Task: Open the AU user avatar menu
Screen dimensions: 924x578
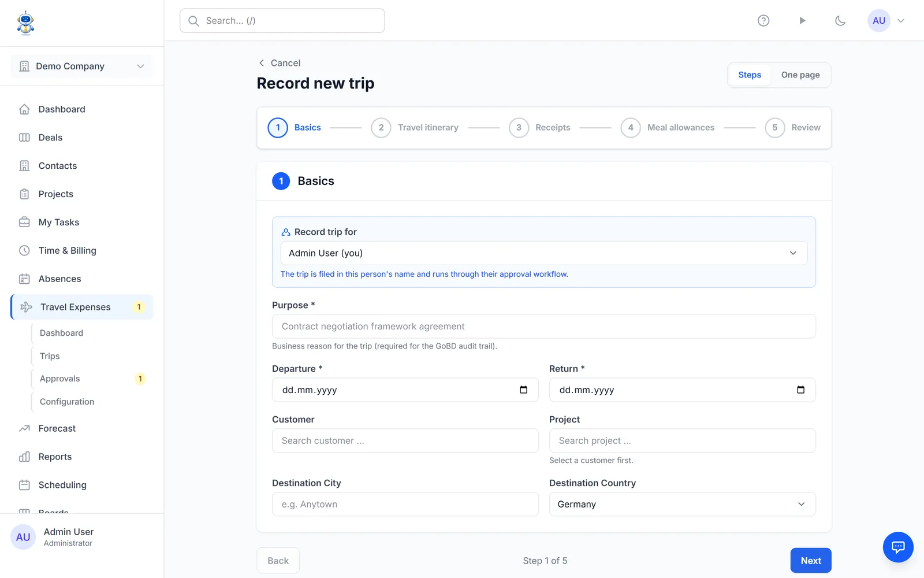Action: [879, 21]
